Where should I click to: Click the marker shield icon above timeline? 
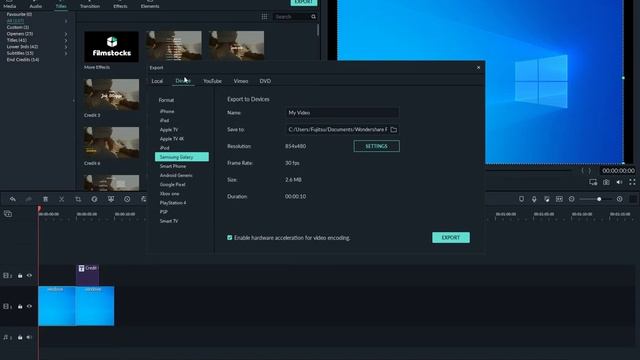(521, 199)
